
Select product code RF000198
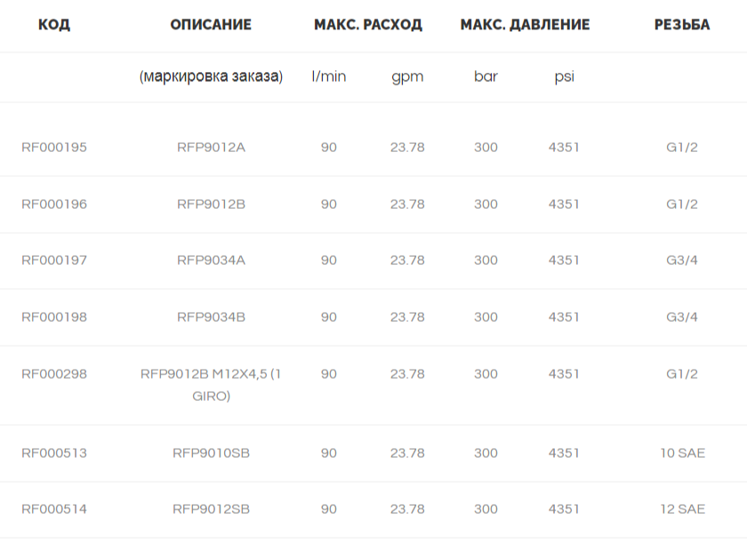[54, 317]
